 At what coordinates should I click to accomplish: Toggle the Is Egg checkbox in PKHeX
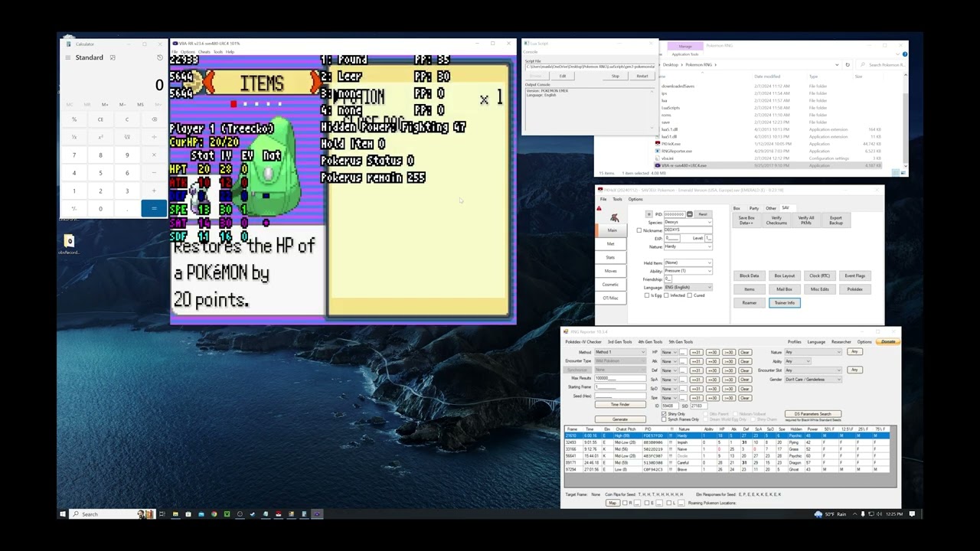pyautogui.click(x=647, y=295)
